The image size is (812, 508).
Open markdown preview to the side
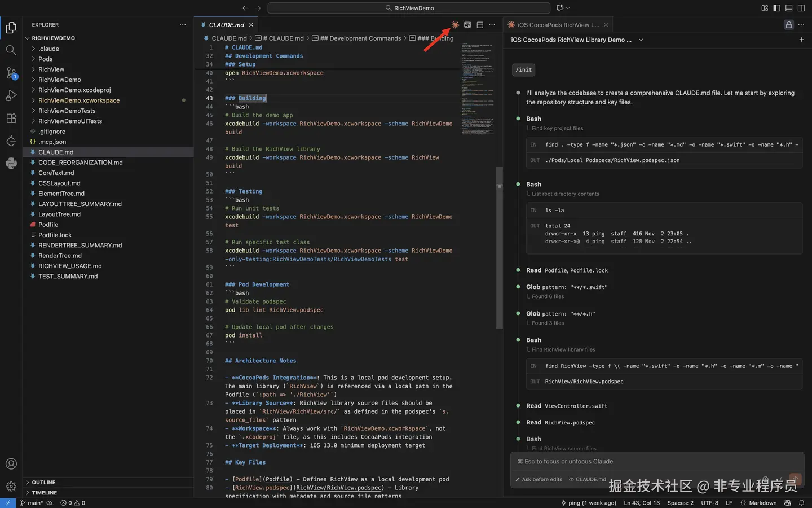coord(467,25)
